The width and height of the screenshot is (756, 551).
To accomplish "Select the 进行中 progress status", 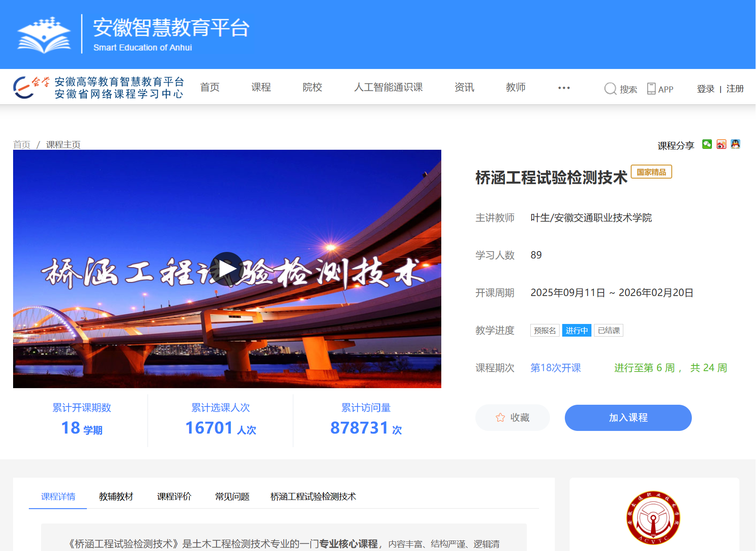I will pos(577,331).
